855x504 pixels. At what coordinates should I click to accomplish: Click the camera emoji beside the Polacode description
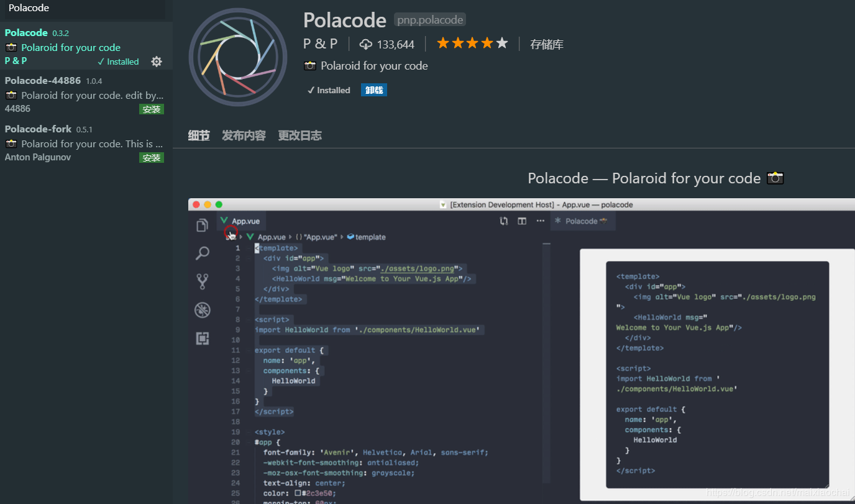[310, 66]
